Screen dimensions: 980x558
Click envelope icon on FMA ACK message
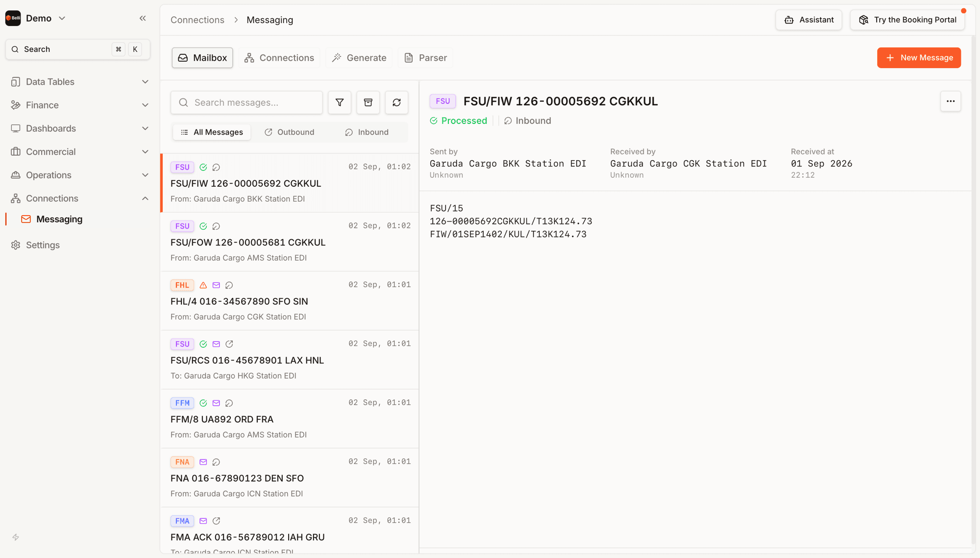pos(203,521)
